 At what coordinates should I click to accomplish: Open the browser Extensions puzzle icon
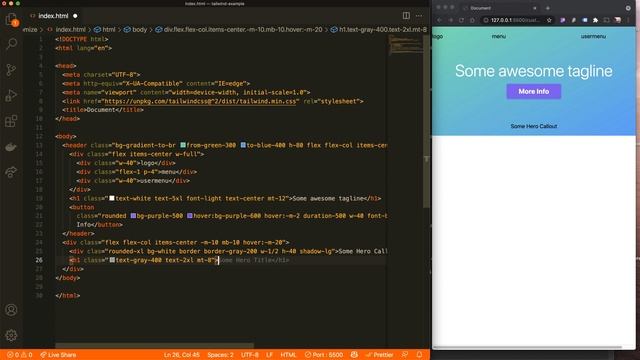tap(596, 20)
